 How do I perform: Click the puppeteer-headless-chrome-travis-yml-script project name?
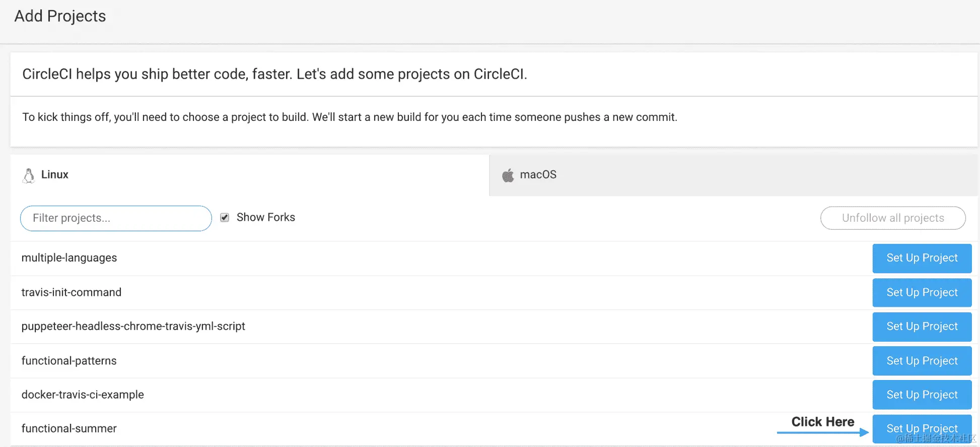(133, 327)
